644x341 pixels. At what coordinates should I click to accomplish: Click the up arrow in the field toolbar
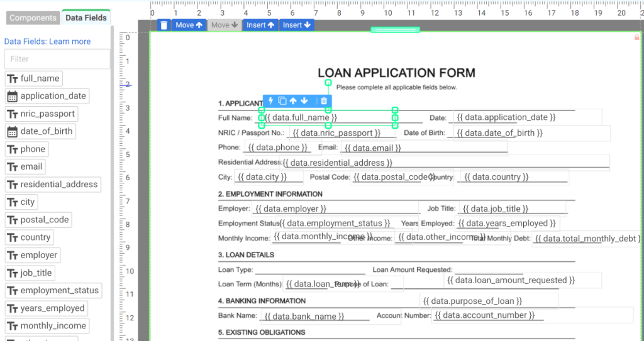(x=293, y=101)
